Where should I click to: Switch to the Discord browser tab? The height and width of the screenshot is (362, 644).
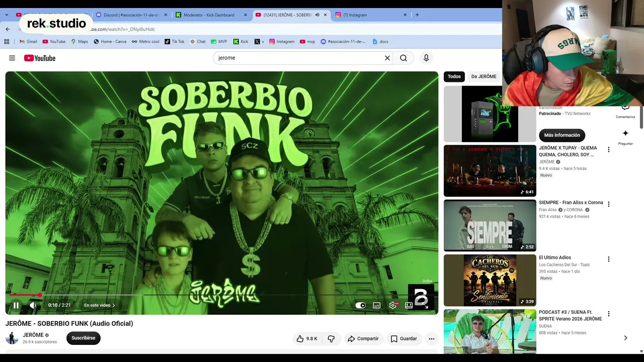[x=131, y=15]
